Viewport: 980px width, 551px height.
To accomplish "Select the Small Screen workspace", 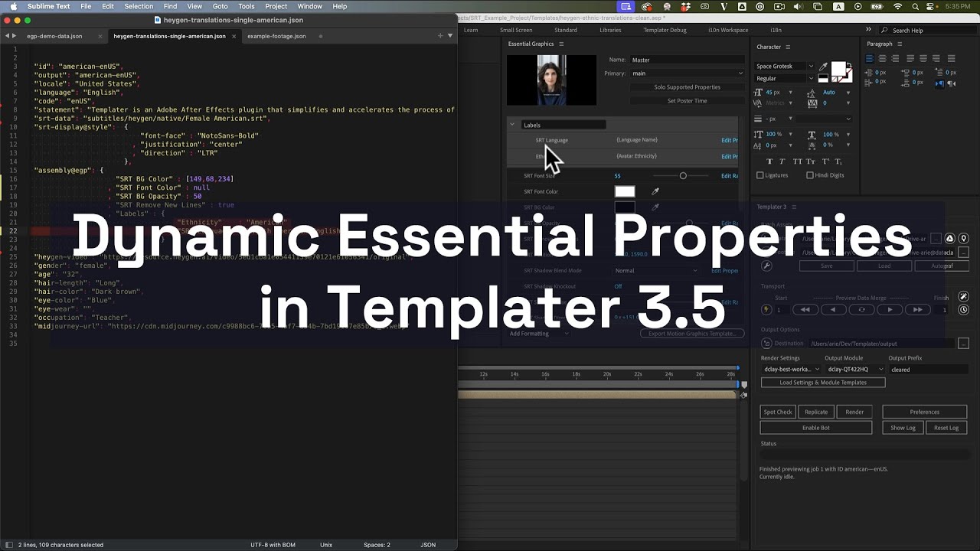I will [516, 30].
